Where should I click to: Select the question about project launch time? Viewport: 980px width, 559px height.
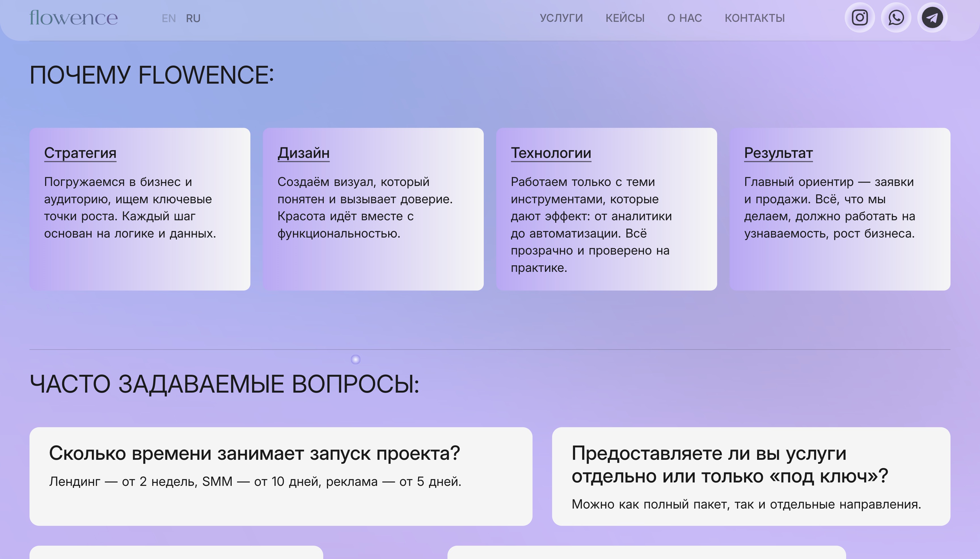point(254,454)
